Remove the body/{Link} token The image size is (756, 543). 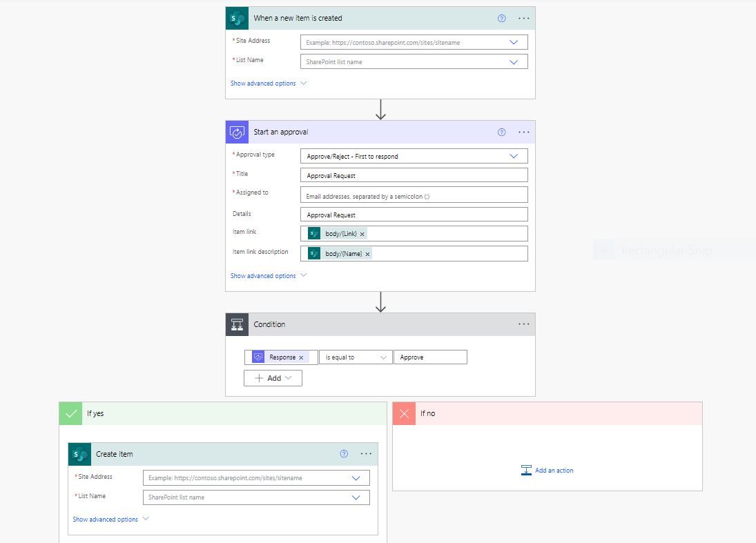362,234
